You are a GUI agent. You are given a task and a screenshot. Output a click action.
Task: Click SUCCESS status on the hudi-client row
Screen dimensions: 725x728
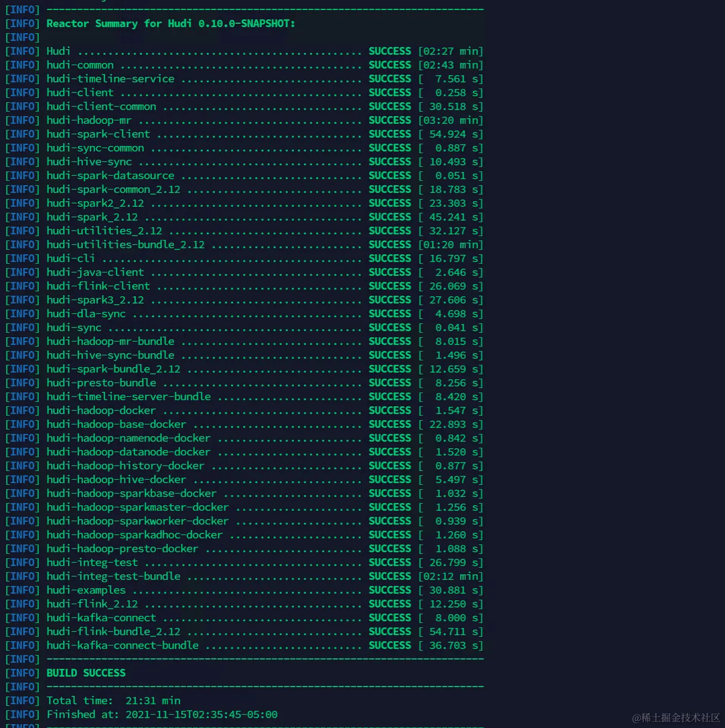[x=390, y=92]
